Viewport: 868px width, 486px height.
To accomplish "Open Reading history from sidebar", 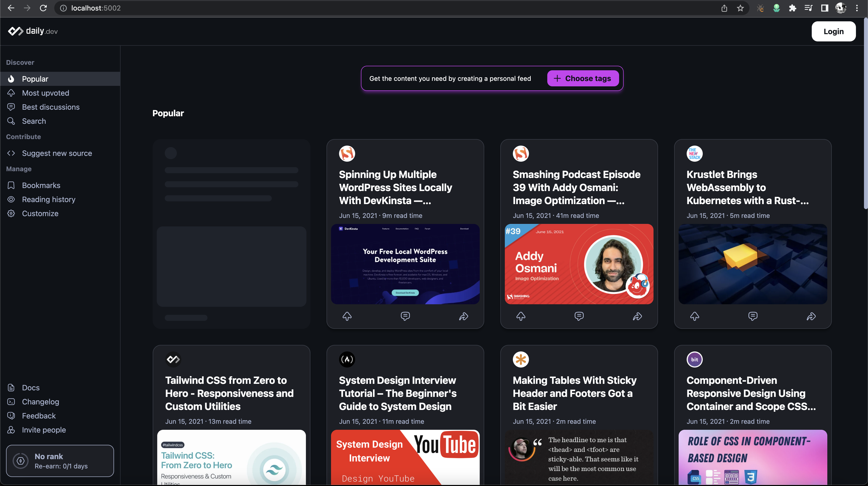I will coord(48,199).
